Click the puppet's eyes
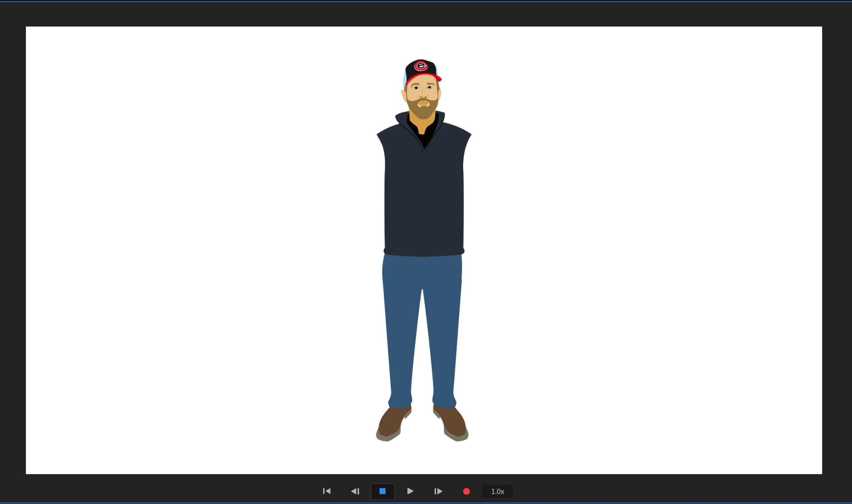 [416, 88]
